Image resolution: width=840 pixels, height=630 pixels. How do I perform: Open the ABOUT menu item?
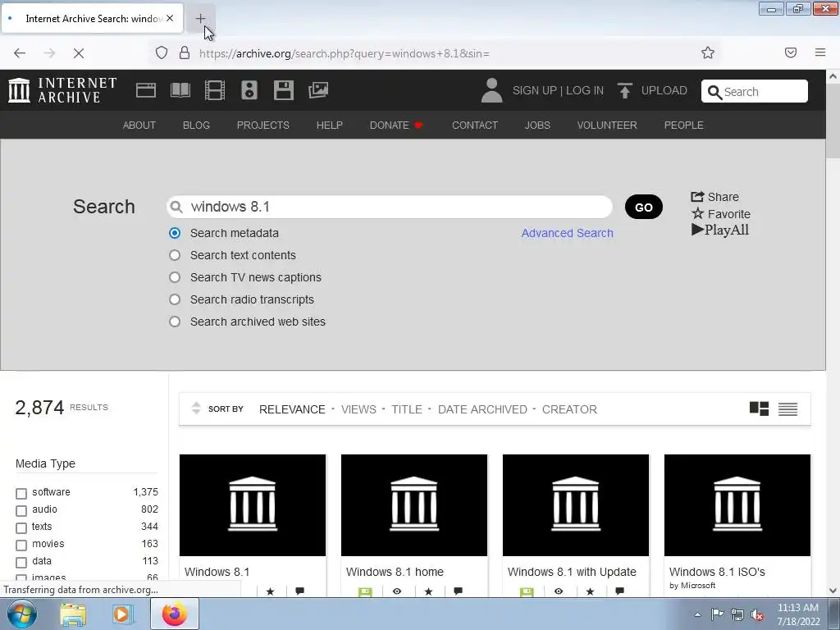click(139, 125)
